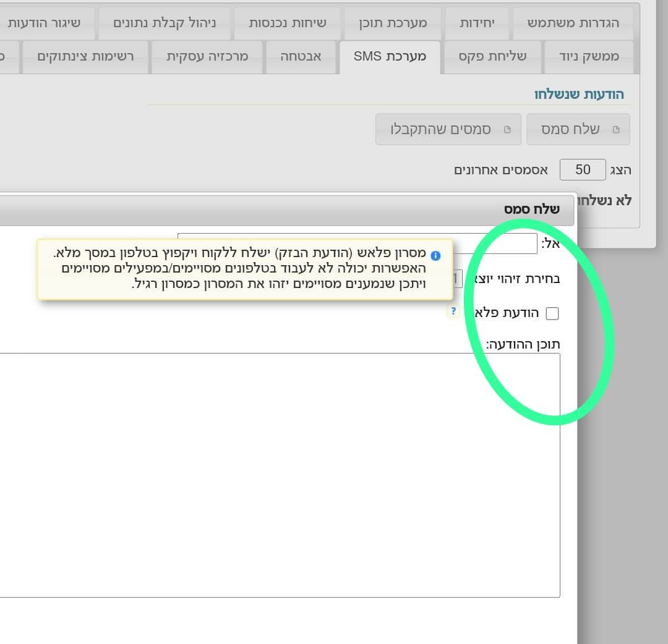Click the small icon on the סמסים שהתקבלו button
Screen dimensions: 668x644
[x=507, y=130]
